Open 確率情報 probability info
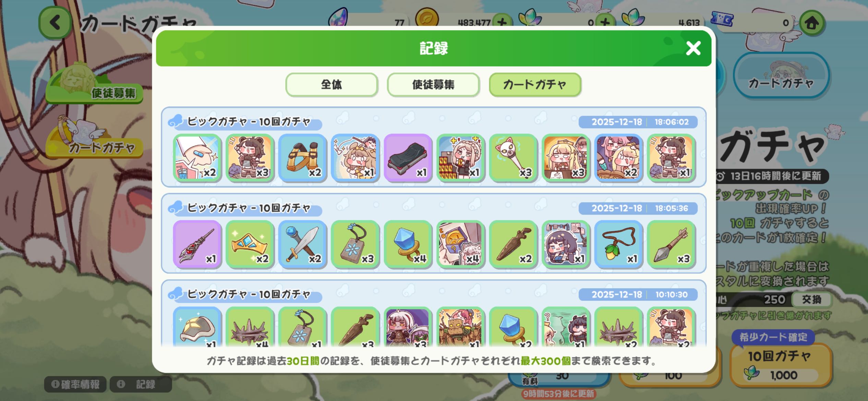This screenshot has width=868, height=401. pyautogui.click(x=75, y=384)
